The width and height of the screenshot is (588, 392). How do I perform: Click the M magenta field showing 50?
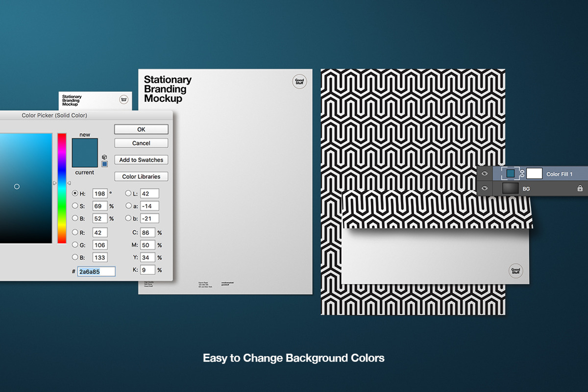coord(148,245)
